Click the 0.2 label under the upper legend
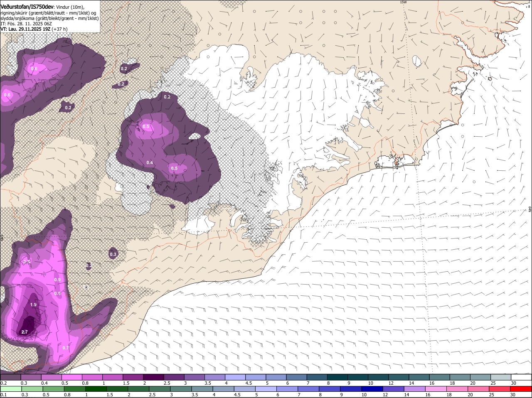The height and width of the screenshot is (398, 532). click(x=3, y=383)
